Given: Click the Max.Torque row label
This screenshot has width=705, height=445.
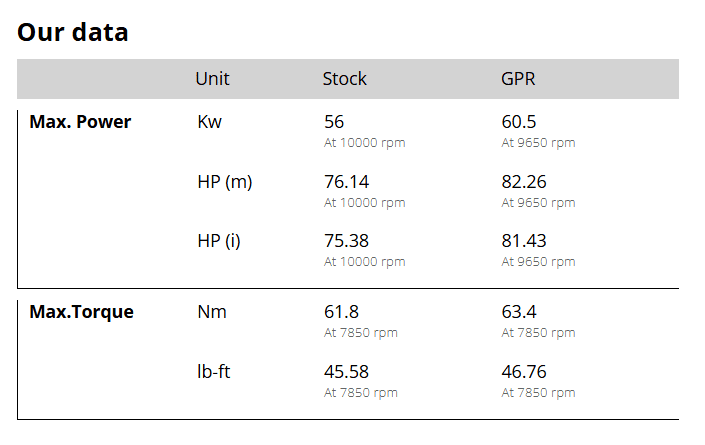Looking at the screenshot, I should click(81, 312).
